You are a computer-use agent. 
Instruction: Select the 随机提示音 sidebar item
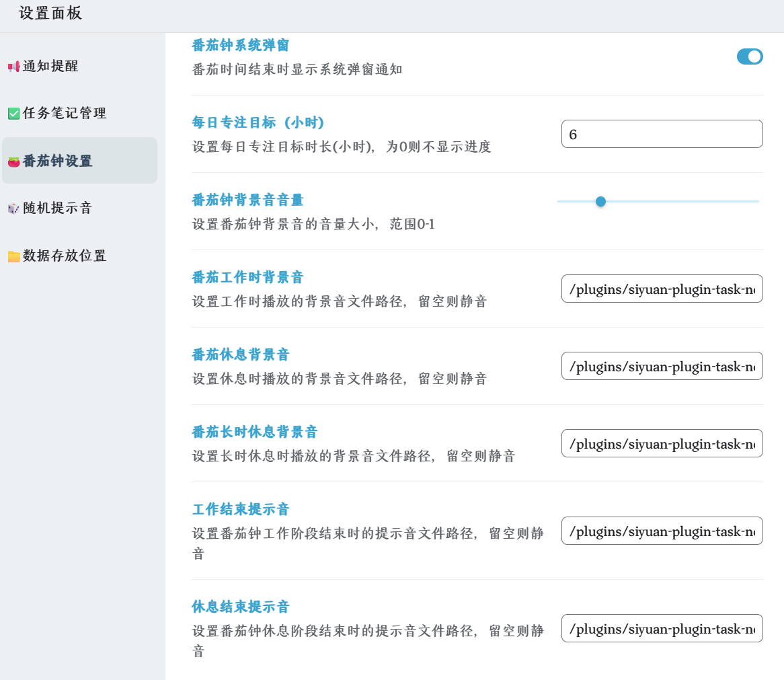click(x=57, y=208)
